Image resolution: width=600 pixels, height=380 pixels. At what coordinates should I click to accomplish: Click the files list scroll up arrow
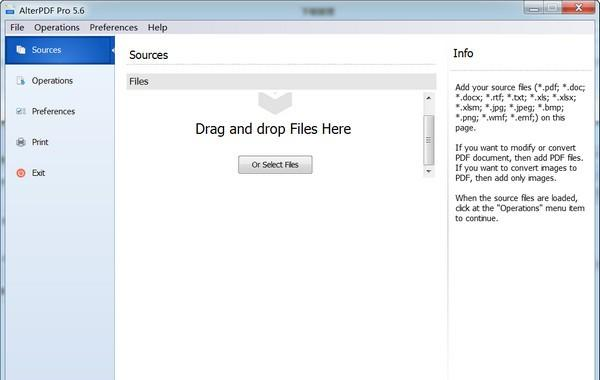(x=429, y=98)
